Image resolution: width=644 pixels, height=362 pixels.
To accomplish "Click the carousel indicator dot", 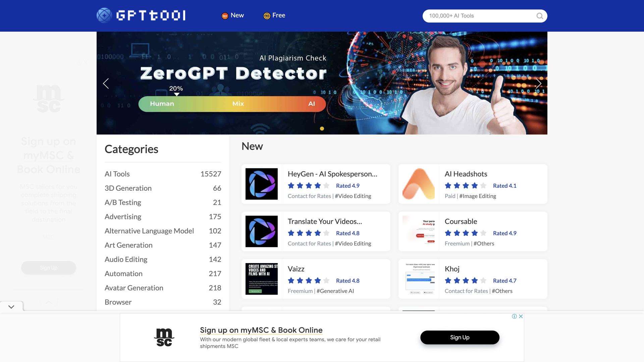I will (322, 129).
